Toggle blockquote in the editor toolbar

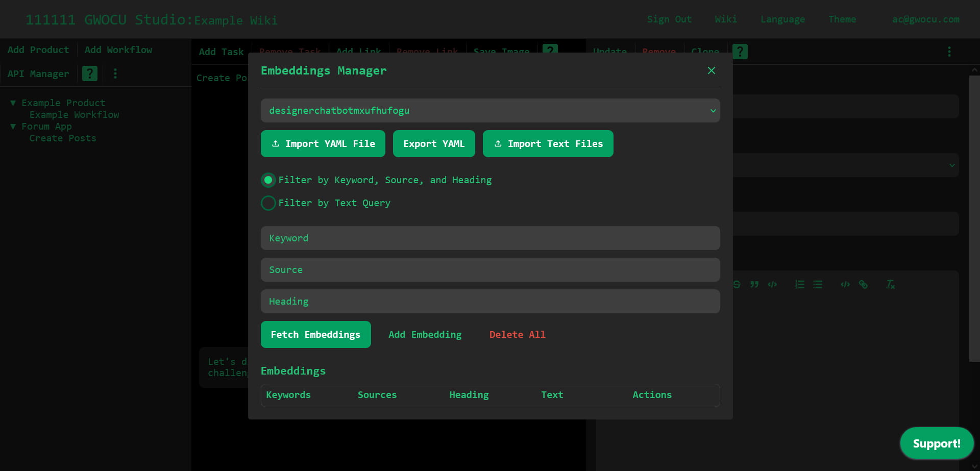coord(754,284)
